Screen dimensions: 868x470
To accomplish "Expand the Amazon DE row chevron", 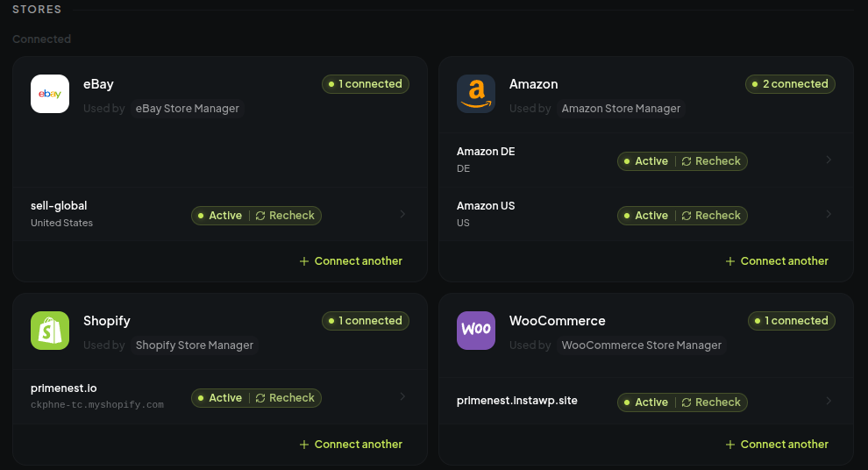I will 829,160.
